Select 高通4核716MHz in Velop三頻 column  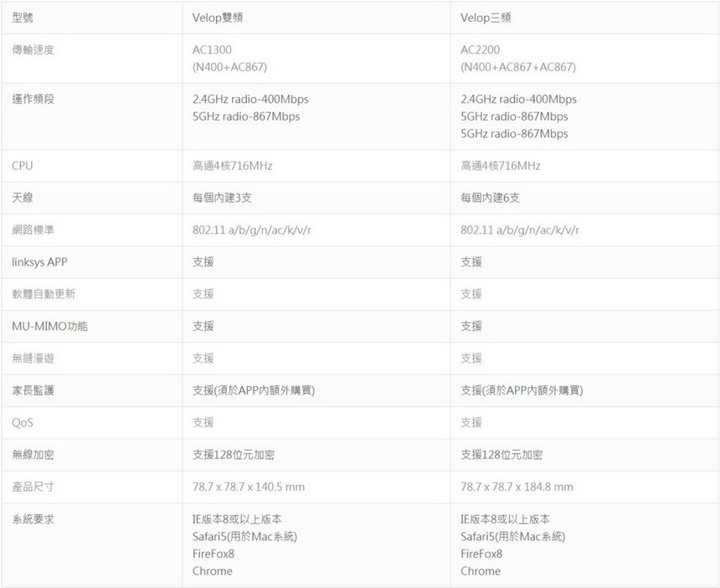coord(501,165)
